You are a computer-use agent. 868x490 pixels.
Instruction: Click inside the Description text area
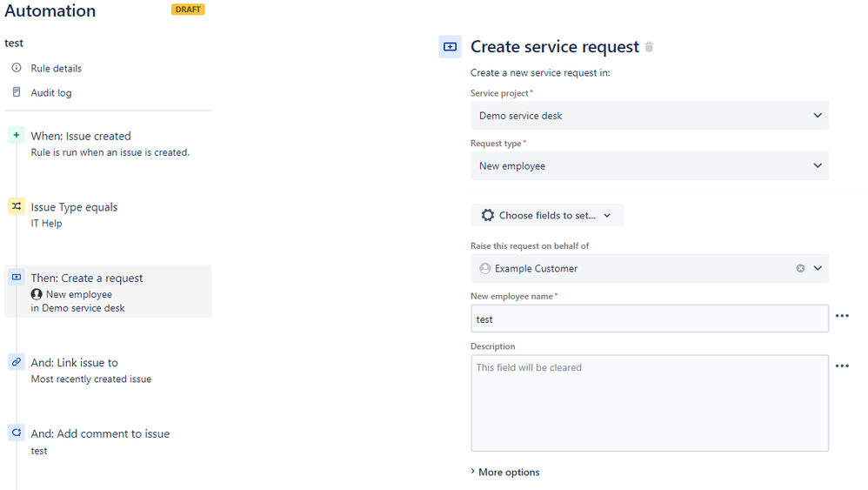tap(650, 403)
